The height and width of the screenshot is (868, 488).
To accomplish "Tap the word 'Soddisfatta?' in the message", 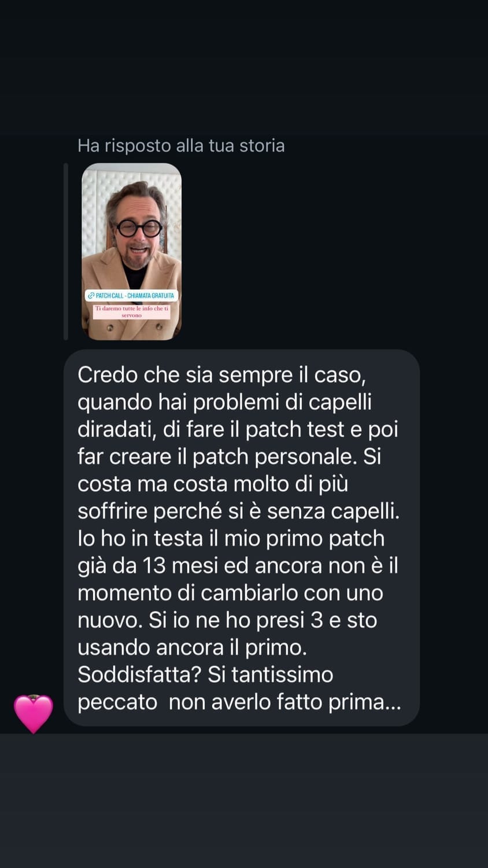I will click(140, 675).
